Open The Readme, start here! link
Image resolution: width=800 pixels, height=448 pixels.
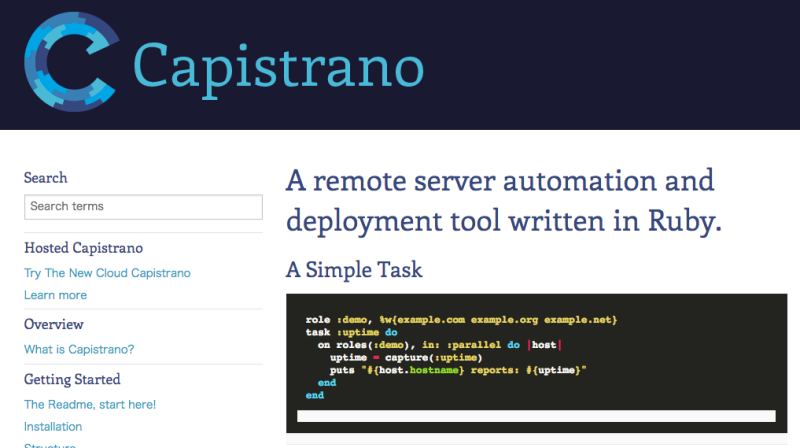click(90, 405)
